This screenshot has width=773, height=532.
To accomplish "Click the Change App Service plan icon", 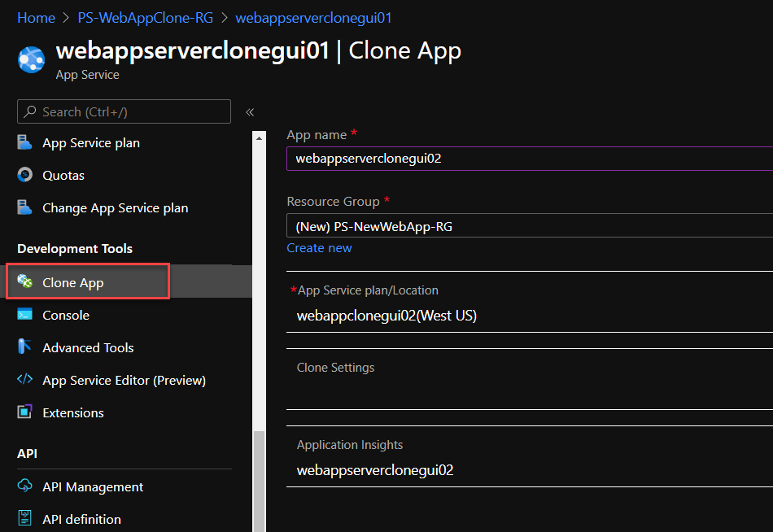I will click(x=25, y=207).
